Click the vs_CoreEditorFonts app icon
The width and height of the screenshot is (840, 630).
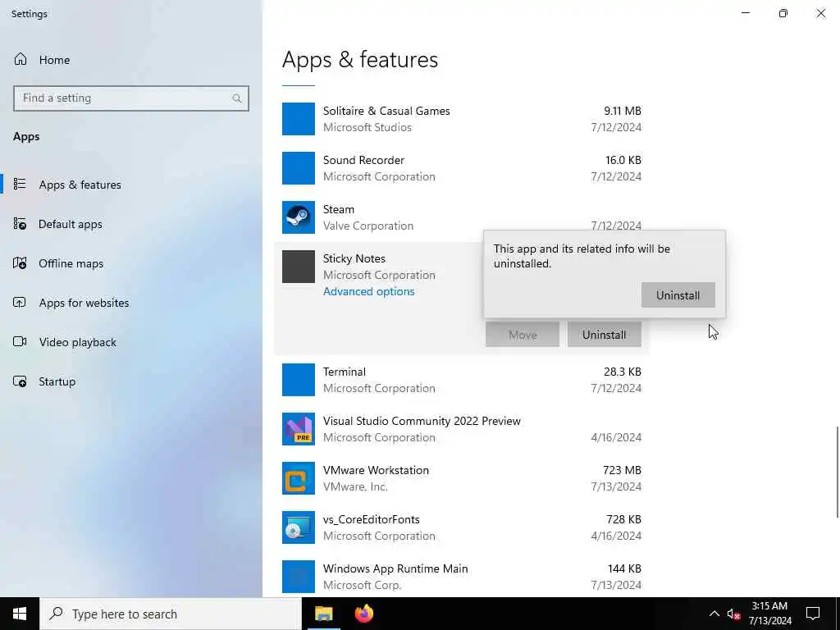pyautogui.click(x=299, y=527)
